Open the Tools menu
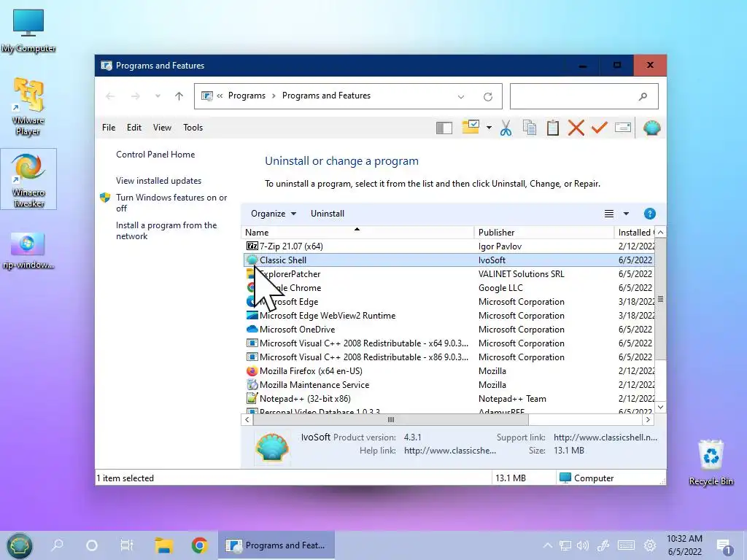 coord(193,128)
